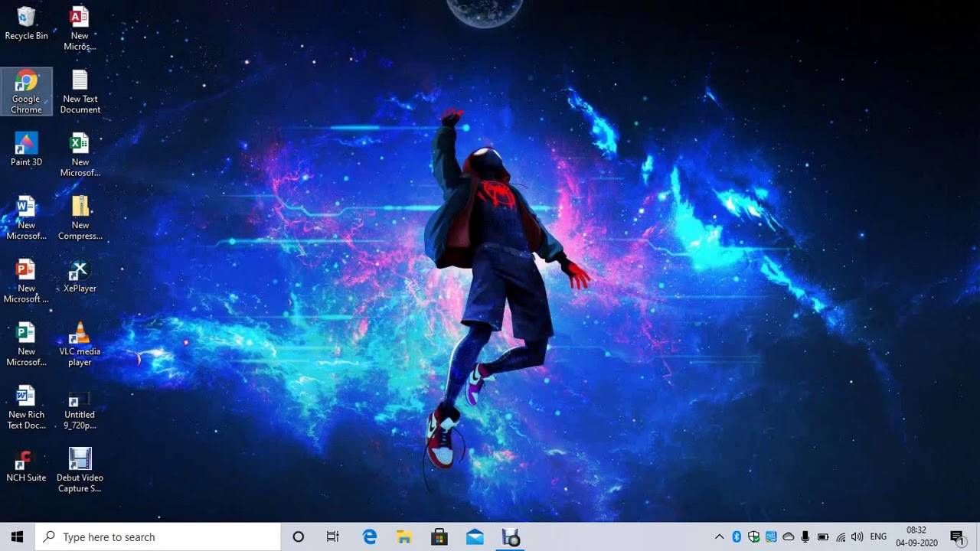Open Wi-Fi network settings flyout
The image size is (980, 551).
tap(841, 536)
